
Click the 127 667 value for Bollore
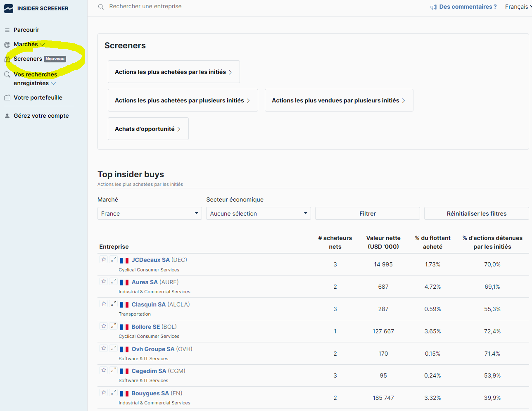coord(383,331)
